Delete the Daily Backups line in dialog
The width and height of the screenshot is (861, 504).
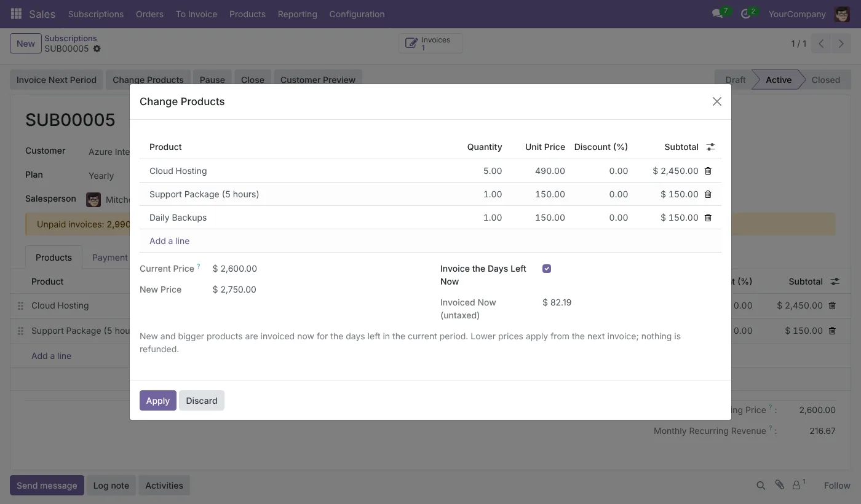coord(708,218)
